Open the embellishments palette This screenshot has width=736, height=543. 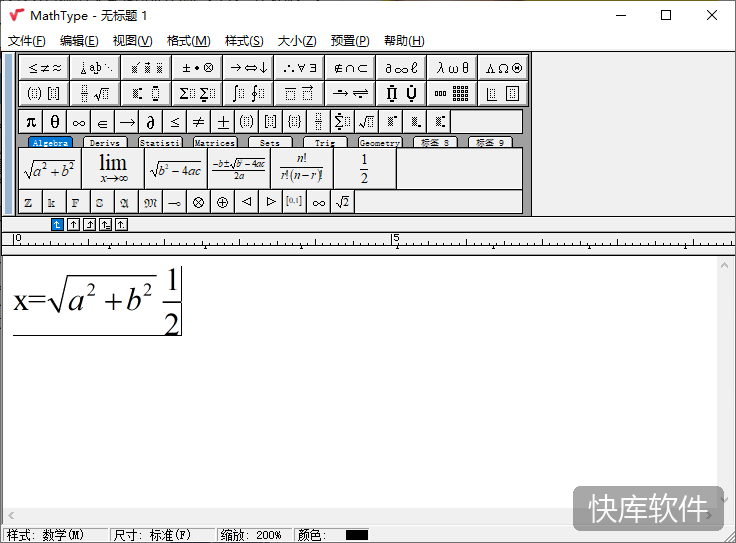point(146,68)
